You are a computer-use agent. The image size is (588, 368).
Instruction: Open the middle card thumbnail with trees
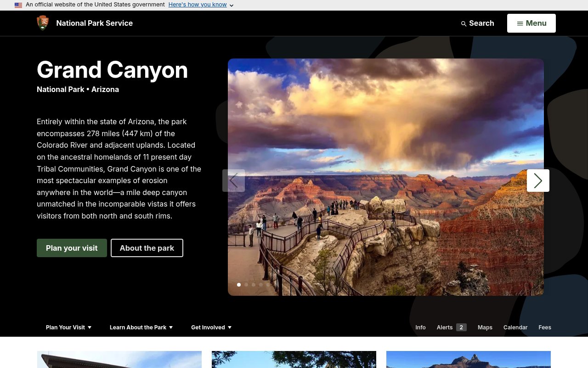(294, 359)
